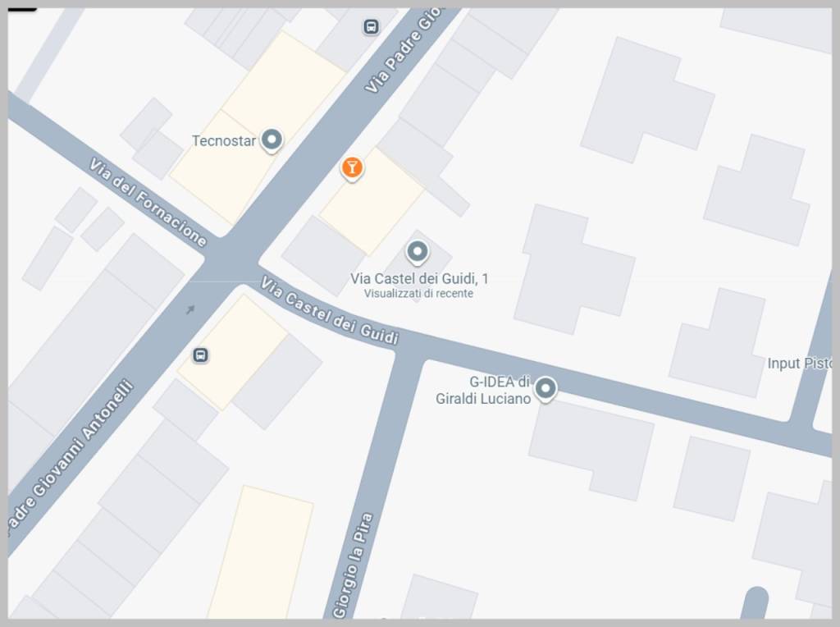
Task: Select the Via Castel dei Guidi, 1 pin
Action: pos(418,252)
